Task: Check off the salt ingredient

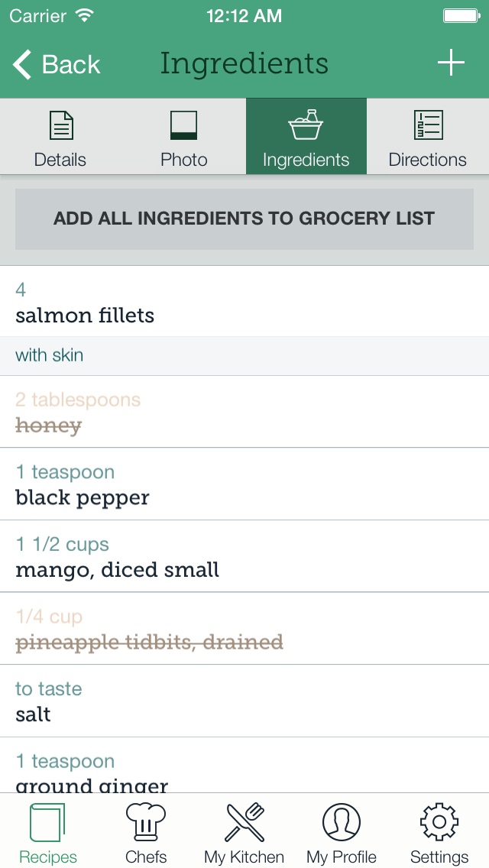Action: [244, 701]
